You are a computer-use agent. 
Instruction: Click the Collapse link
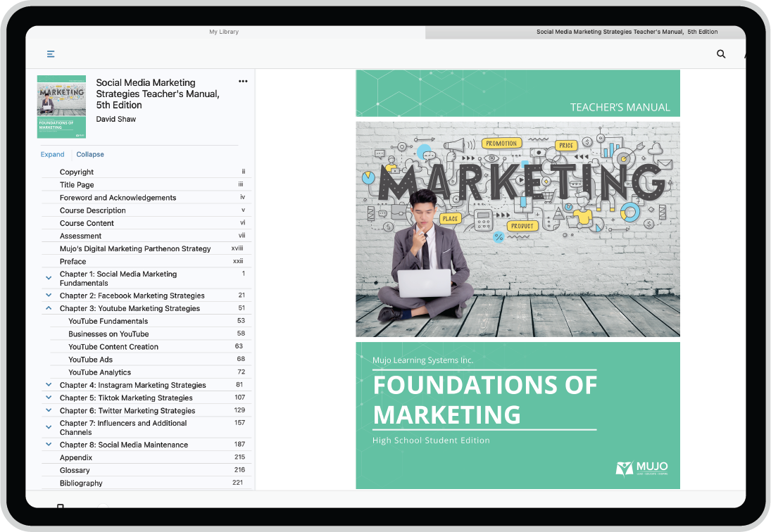[x=90, y=154]
